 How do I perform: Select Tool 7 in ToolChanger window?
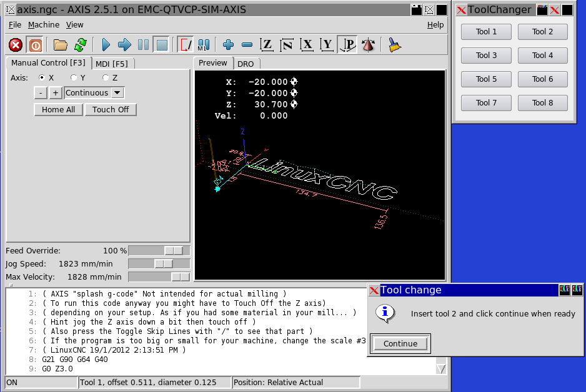point(486,102)
